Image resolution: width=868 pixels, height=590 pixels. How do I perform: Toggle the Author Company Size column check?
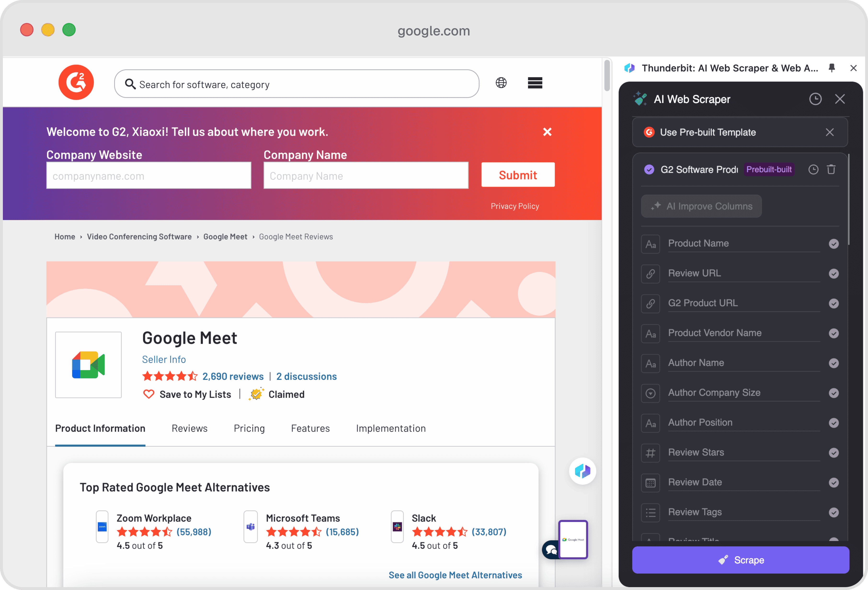[x=834, y=393]
